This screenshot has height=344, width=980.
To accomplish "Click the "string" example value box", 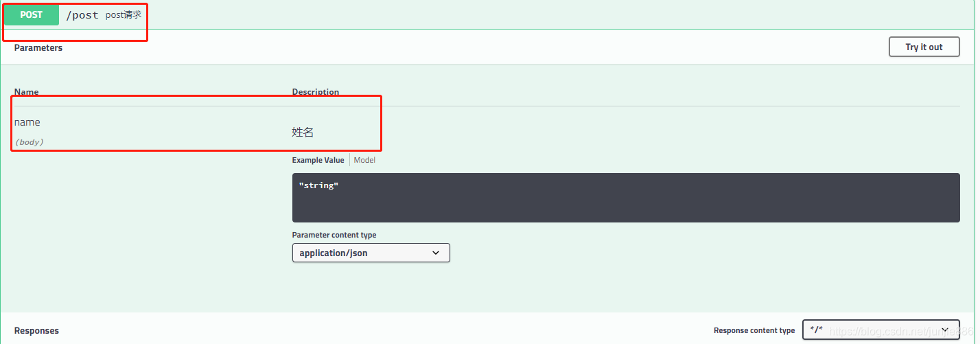I will coord(626,198).
